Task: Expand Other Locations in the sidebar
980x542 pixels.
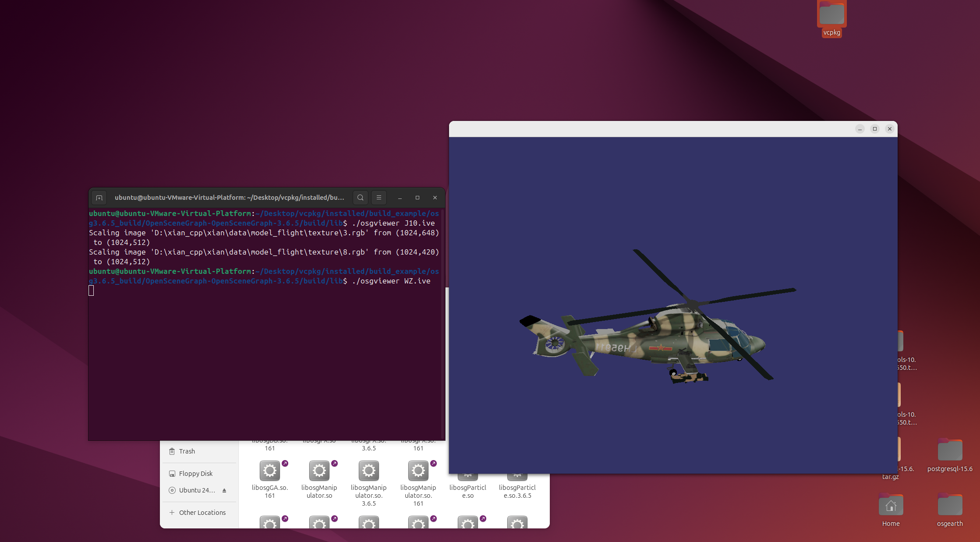Action: point(202,513)
